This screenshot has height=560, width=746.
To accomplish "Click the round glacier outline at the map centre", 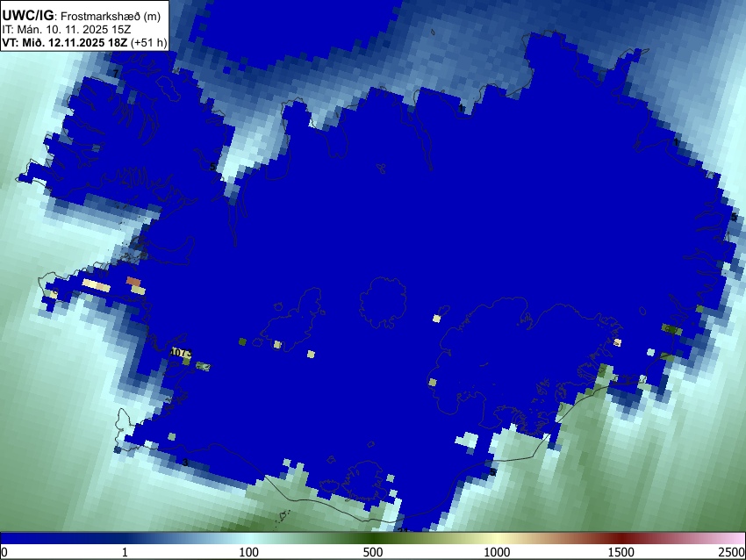I will [x=383, y=303].
